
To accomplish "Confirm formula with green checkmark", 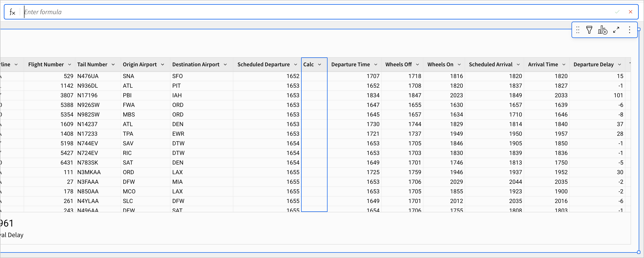I will [617, 12].
